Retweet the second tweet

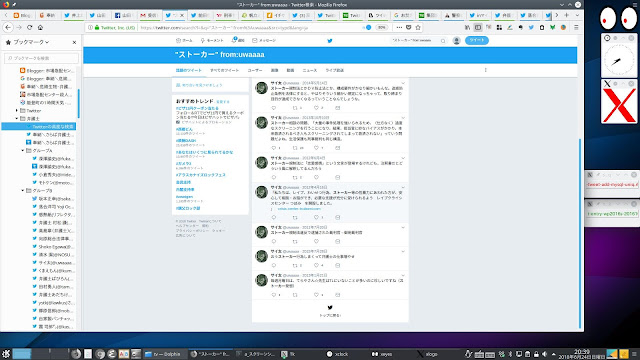295,148
